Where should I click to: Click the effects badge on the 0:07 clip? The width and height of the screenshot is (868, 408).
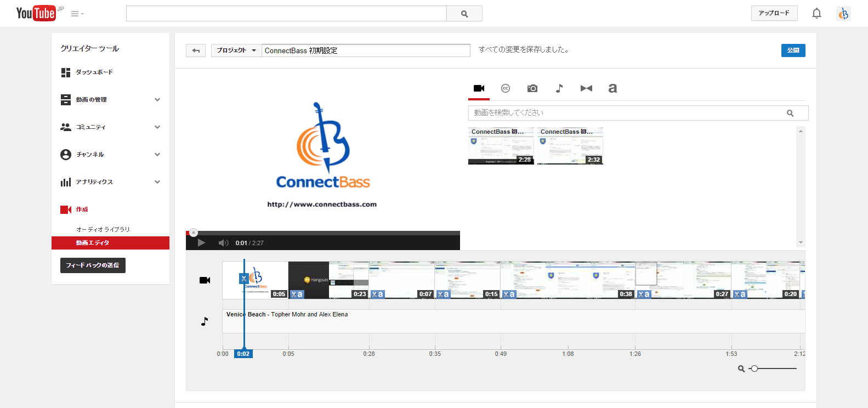tap(378, 294)
